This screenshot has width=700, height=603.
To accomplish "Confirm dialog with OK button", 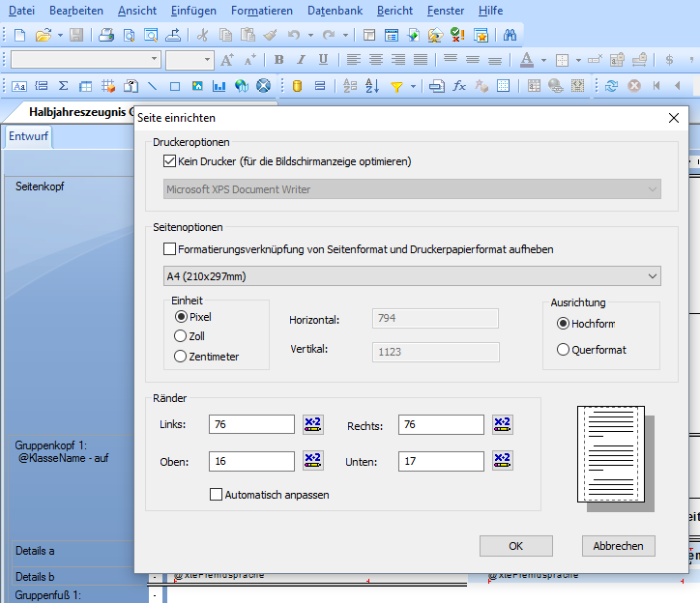I will [515, 546].
